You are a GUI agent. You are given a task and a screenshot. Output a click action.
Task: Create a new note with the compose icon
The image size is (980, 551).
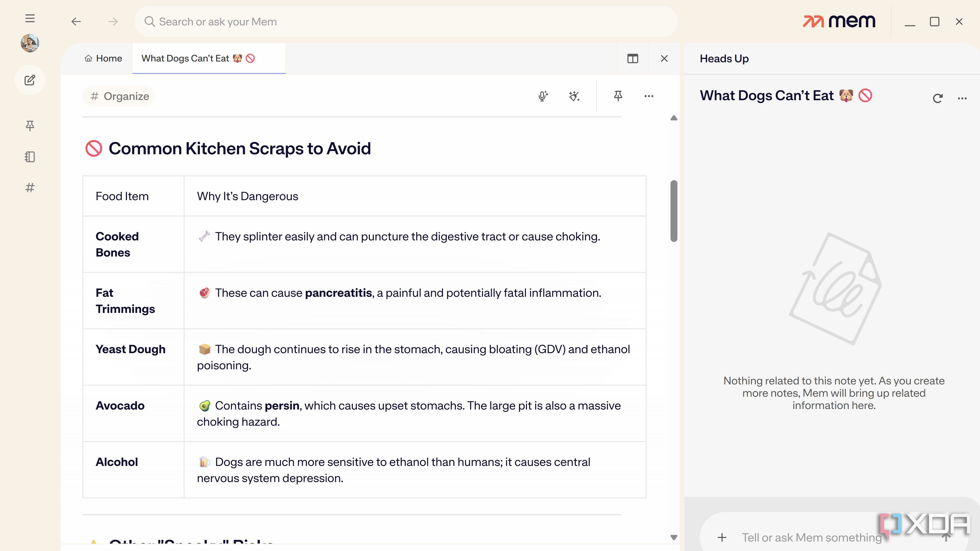[30, 80]
